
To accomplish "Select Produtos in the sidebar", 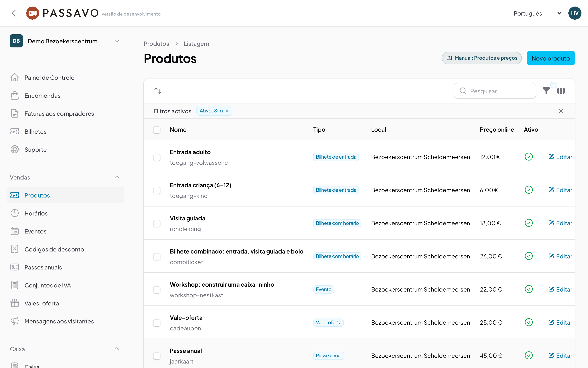I will click(x=65, y=195).
